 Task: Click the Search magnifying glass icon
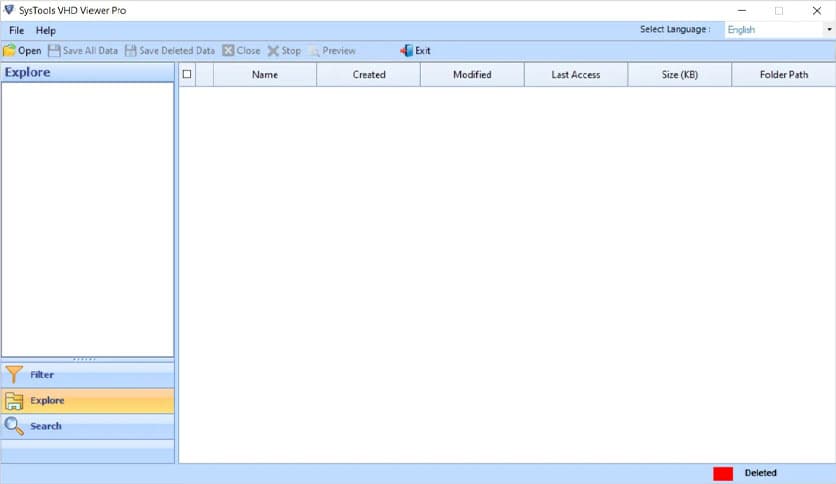coord(14,426)
